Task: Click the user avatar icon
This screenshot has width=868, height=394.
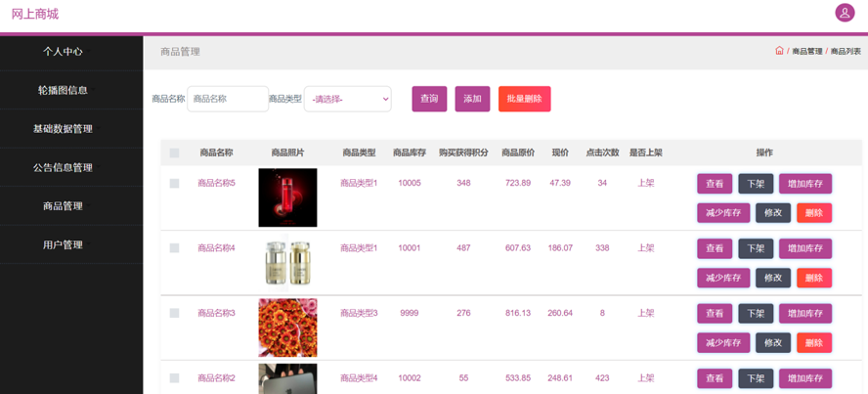Action: pyautogui.click(x=845, y=13)
